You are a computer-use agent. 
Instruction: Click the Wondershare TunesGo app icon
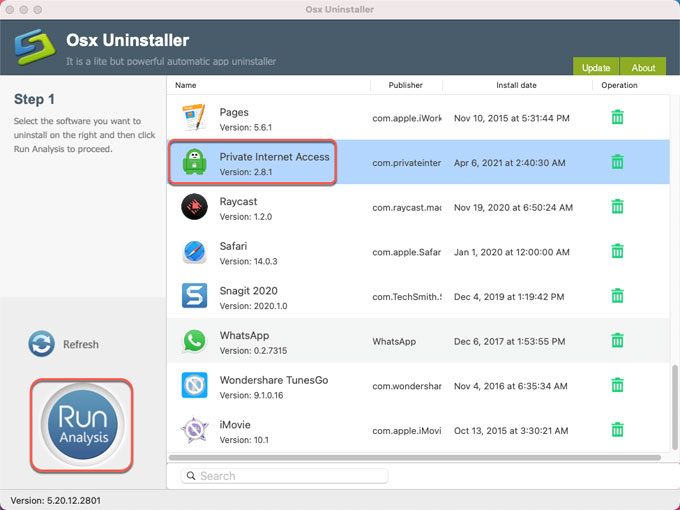[x=194, y=385]
